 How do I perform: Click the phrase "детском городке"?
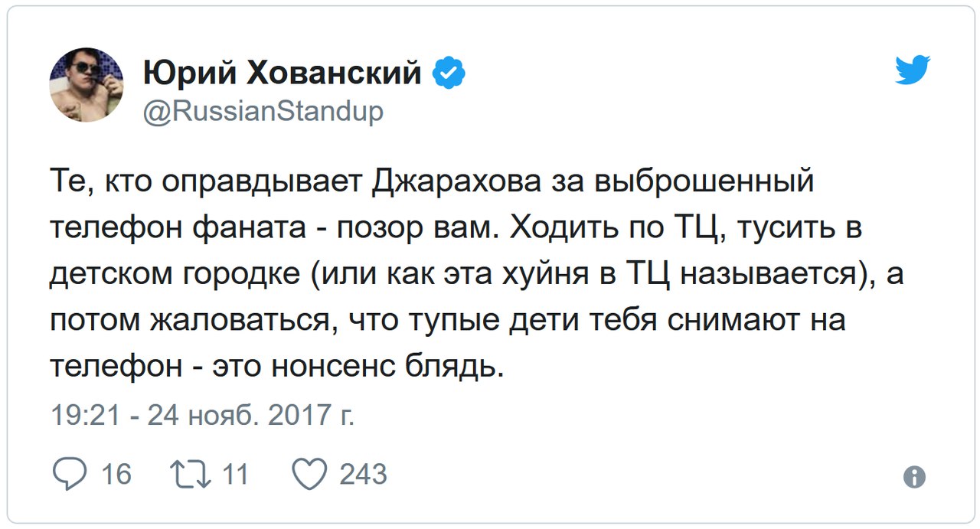tap(175, 274)
